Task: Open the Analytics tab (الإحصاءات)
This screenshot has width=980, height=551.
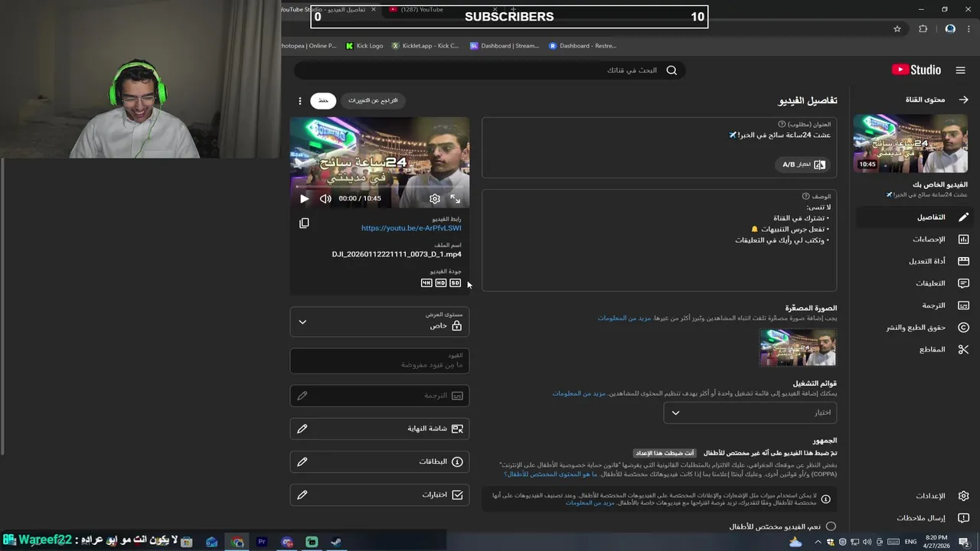Action: click(913, 240)
